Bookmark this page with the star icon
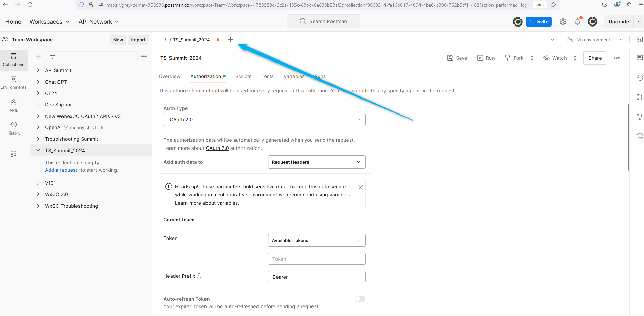 click(553, 5)
